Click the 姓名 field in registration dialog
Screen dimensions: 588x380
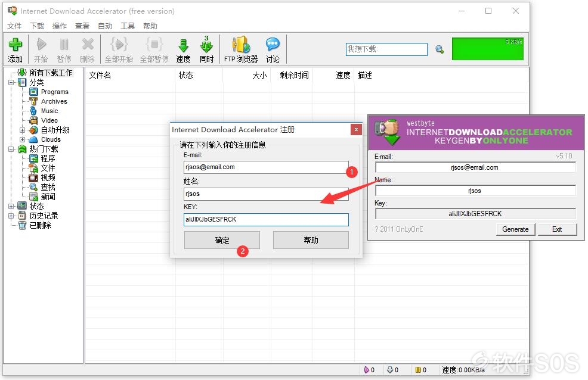click(266, 194)
